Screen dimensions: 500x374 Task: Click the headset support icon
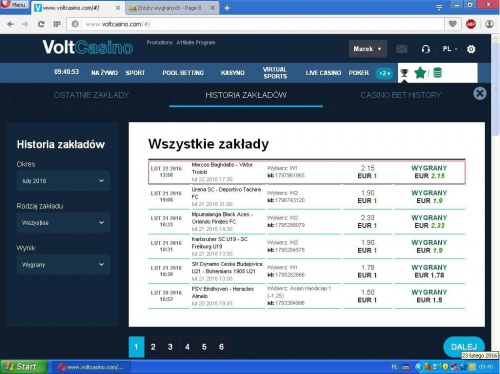(x=426, y=49)
